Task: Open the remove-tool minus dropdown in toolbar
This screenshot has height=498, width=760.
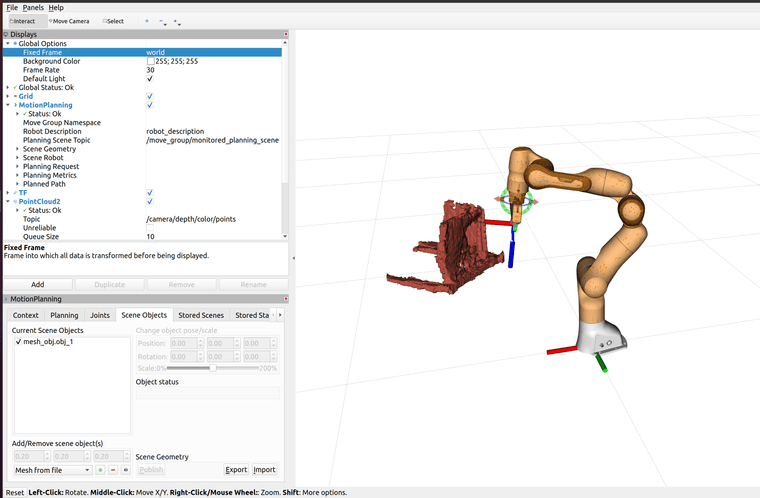Action: [163, 22]
